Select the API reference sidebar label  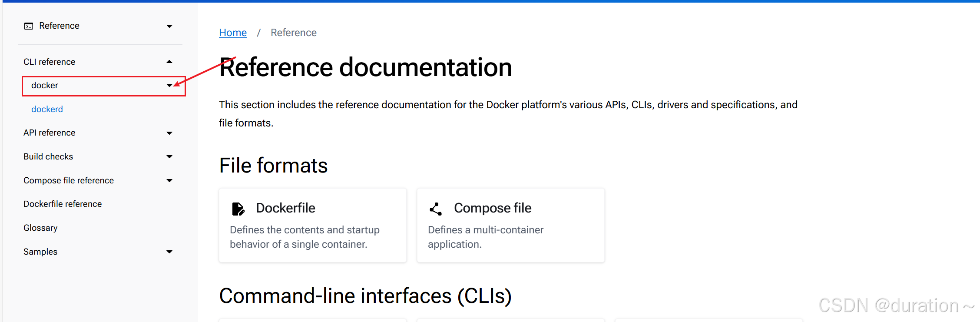pos(50,133)
